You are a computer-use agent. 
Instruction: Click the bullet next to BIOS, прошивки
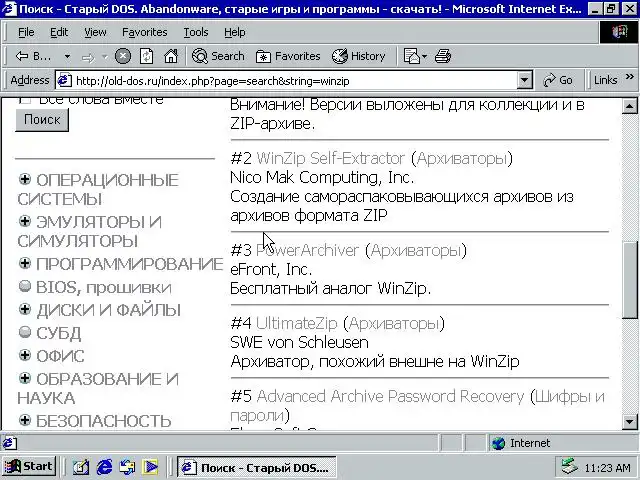[25, 286]
